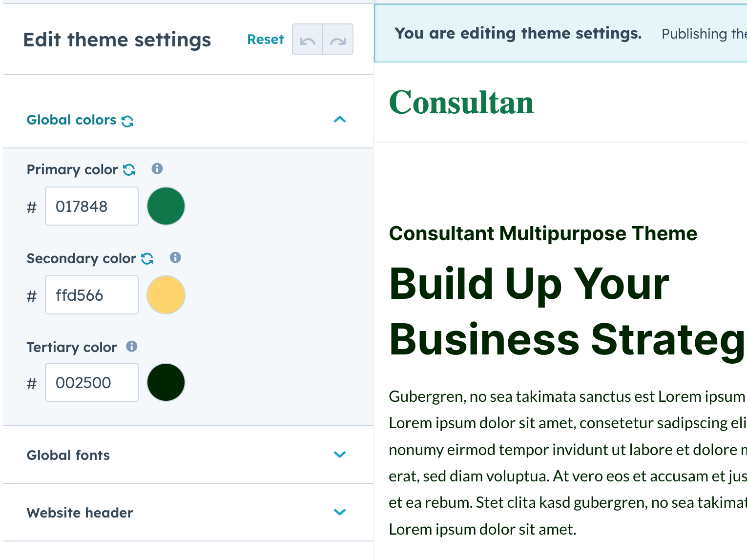747x560 pixels.
Task: Show info tooltip for Tertiary color
Action: point(132,346)
